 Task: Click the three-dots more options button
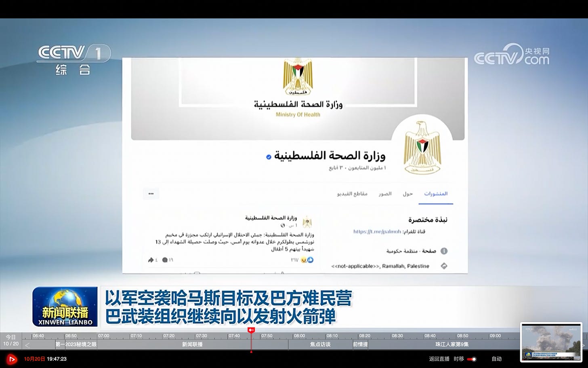pos(151,194)
